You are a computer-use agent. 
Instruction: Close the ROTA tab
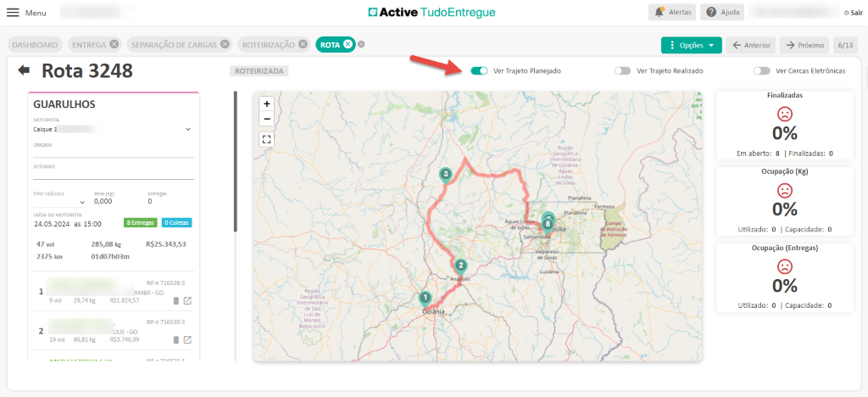click(348, 44)
